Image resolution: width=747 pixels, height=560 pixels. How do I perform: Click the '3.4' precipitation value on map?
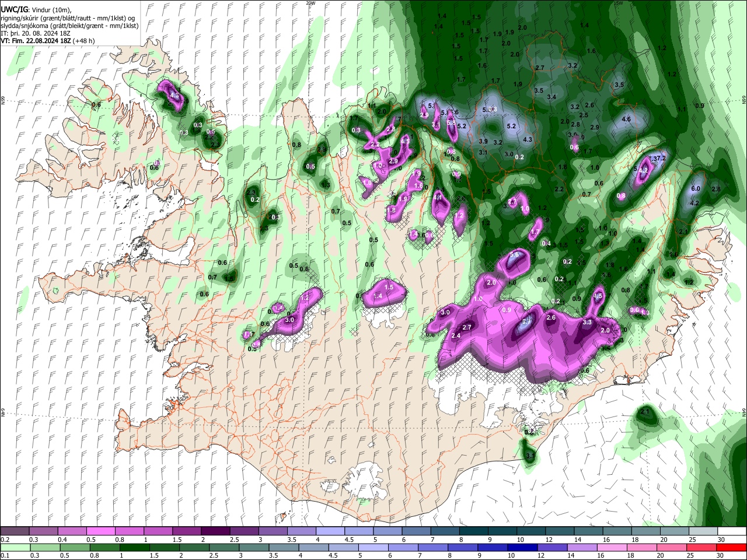tap(551, 97)
